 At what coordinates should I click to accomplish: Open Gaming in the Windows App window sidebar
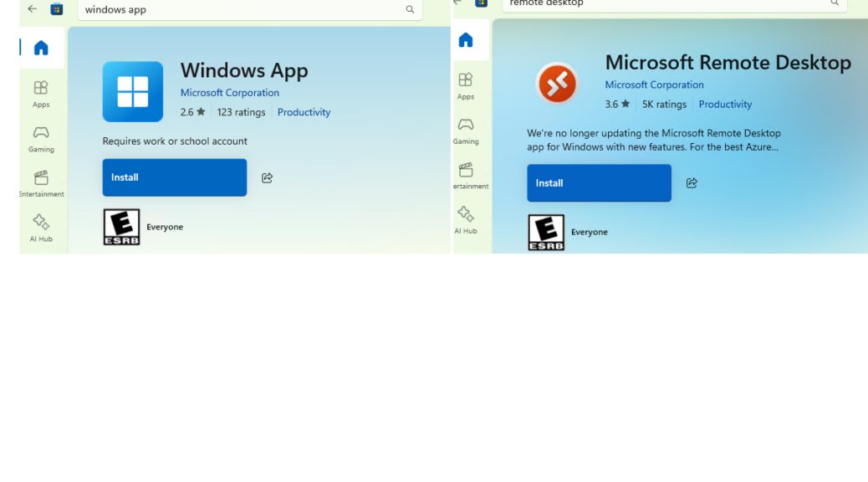41,139
